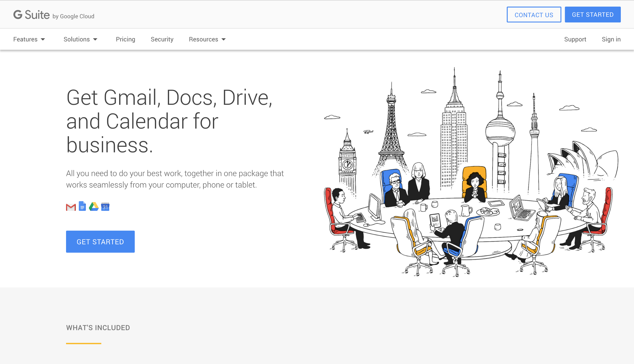This screenshot has height=364, width=634.
Task: Click the main hero headline text
Action: pos(169,121)
